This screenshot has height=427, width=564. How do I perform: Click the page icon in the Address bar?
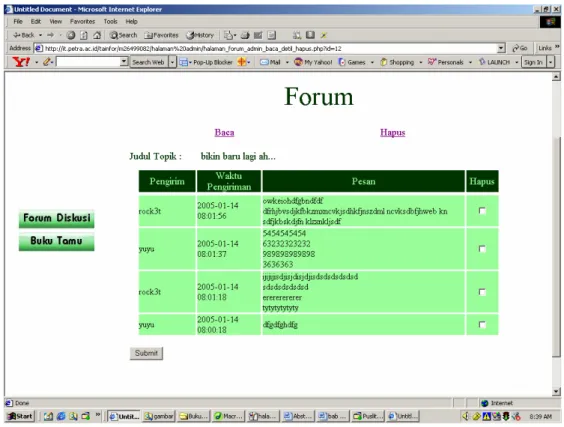tap(38, 48)
